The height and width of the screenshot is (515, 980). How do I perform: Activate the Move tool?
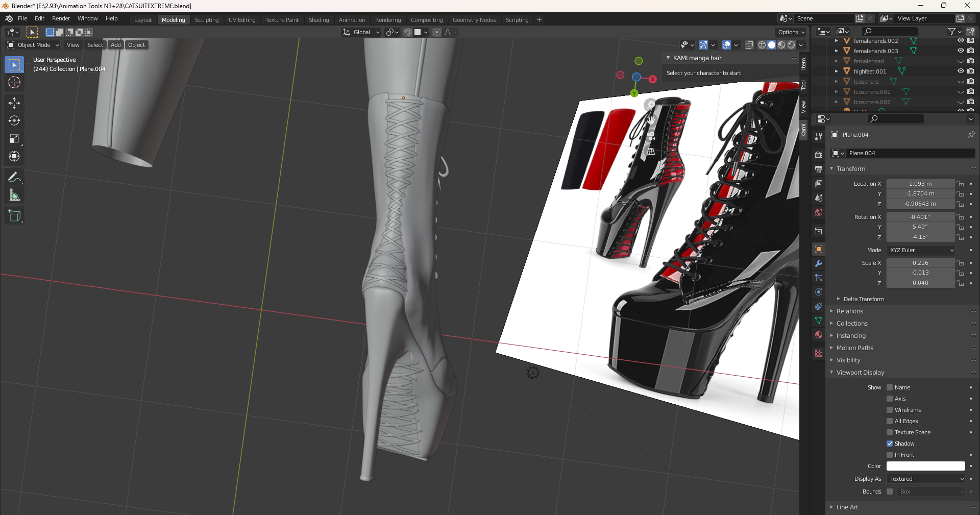point(14,103)
